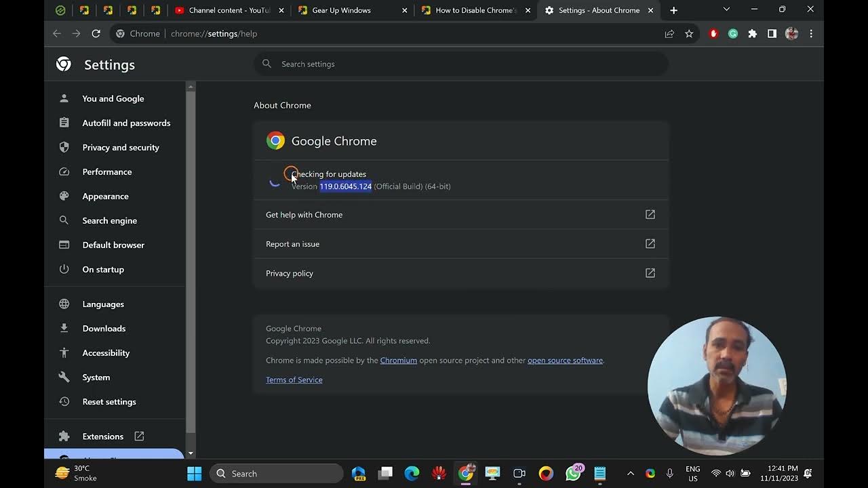Click the Report an issue external-link icon
The image size is (868, 488).
pyautogui.click(x=650, y=243)
